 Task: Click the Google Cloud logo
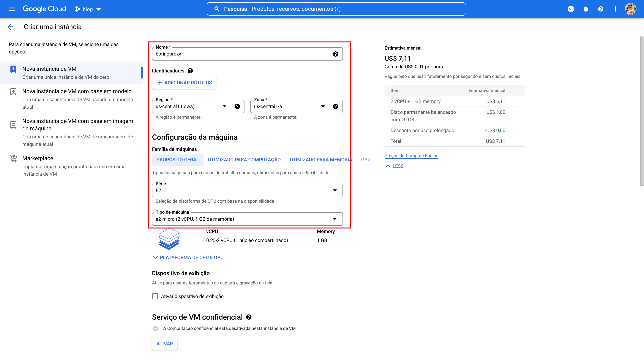pos(44,9)
